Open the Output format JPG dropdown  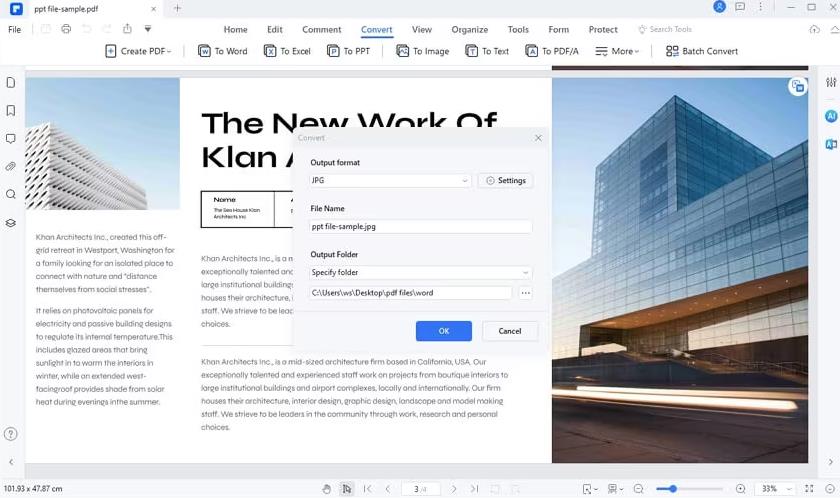point(389,180)
